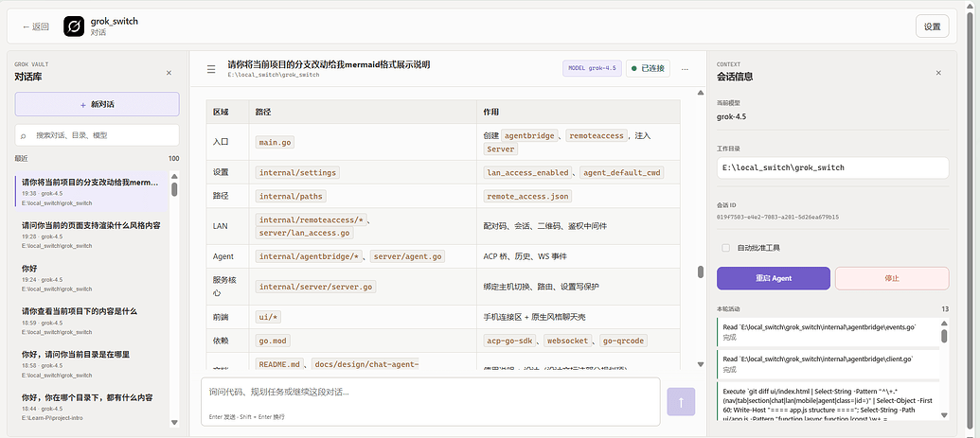Viewport: 980px width, 438px height.
Task: Select the events.go Read activity entry
Action: pos(828,331)
